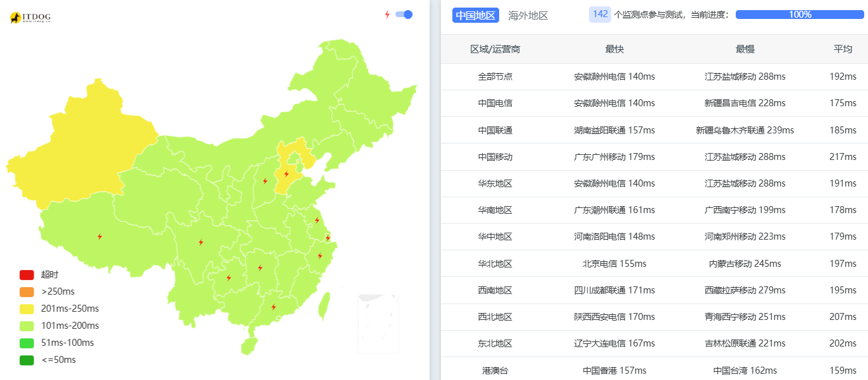Click the 广东广州移动 179ms cell
This screenshot has width=868, height=380.
pos(614,157)
